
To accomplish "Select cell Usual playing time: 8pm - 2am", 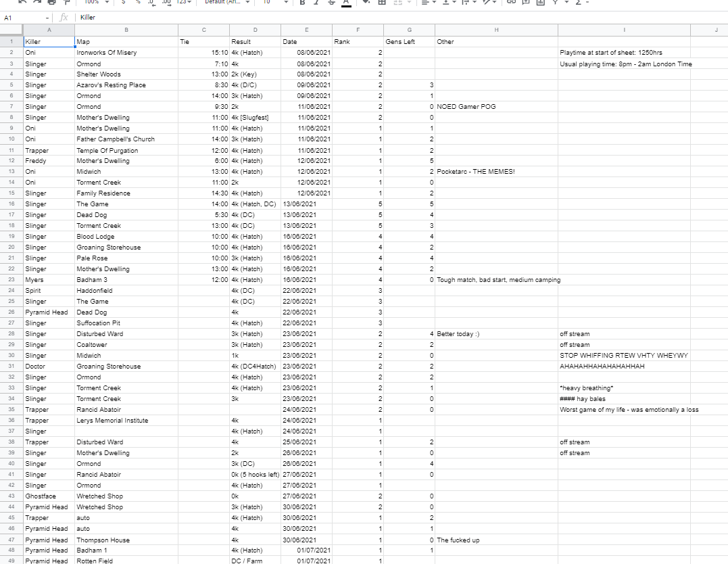I will pos(624,64).
